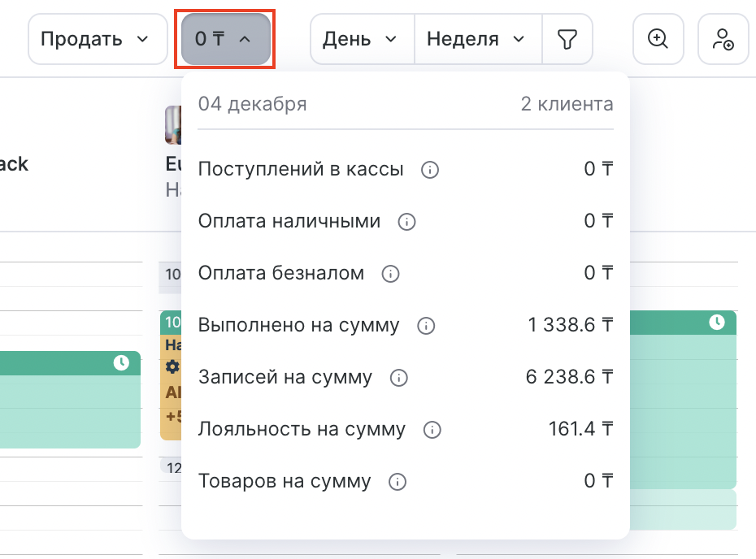This screenshot has height=559, width=756.
Task: Click the clock icon on right green appointment
Action: pos(716,323)
